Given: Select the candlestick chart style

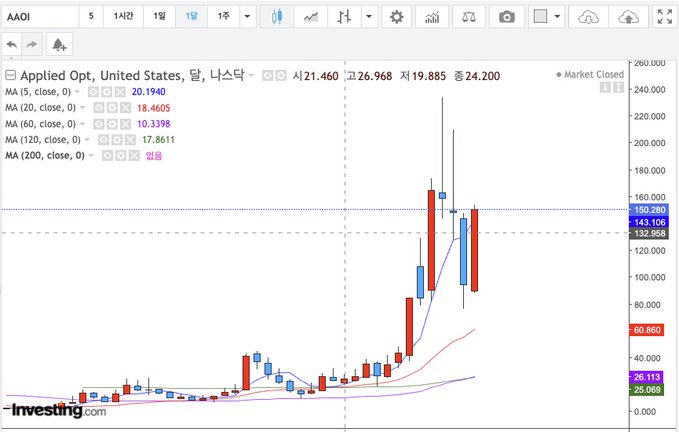Looking at the screenshot, I should click(277, 16).
